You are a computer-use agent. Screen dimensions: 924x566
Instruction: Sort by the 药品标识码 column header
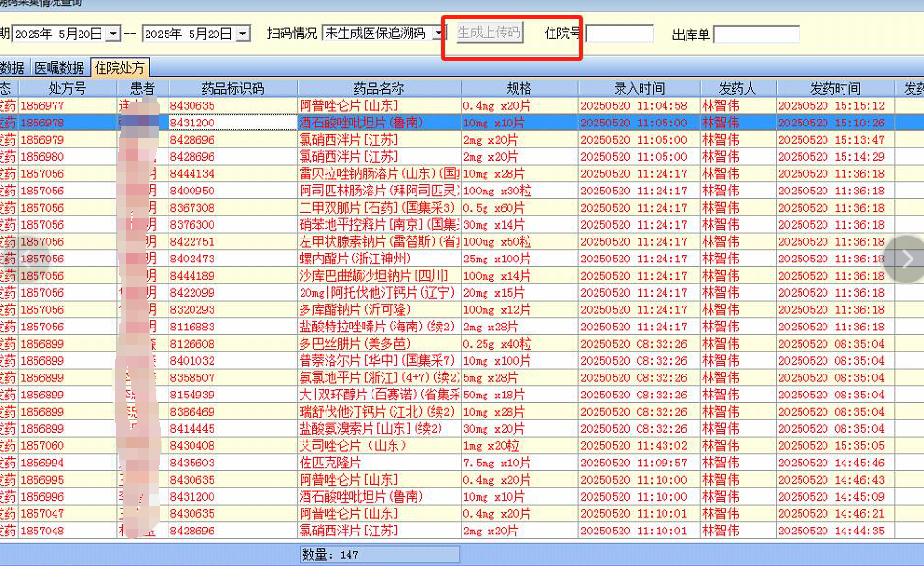point(233,88)
